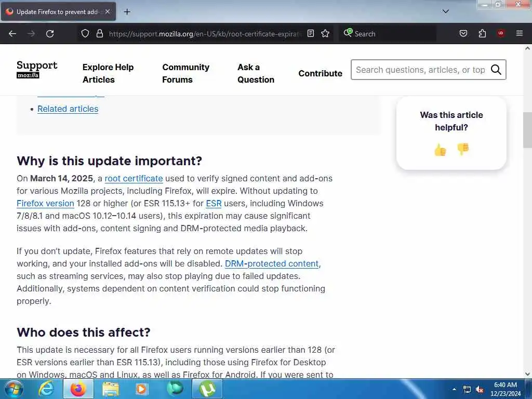Viewport: 532px width, 399px height.
Task: Open the root certificate link
Action: pos(134,179)
